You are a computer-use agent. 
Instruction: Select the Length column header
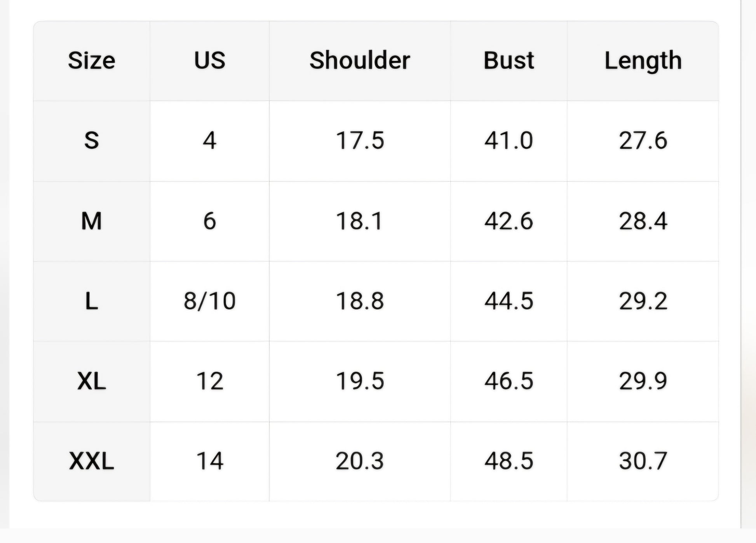coord(643,61)
